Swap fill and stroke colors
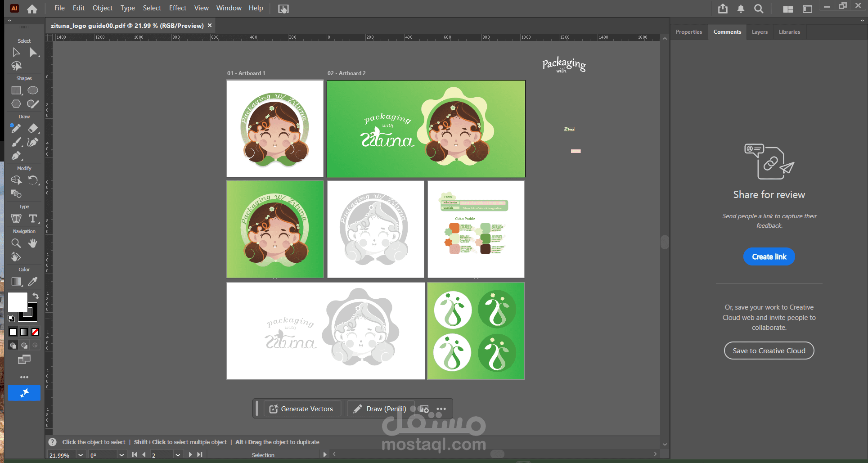Viewport: 868px width, 463px height. [x=36, y=296]
